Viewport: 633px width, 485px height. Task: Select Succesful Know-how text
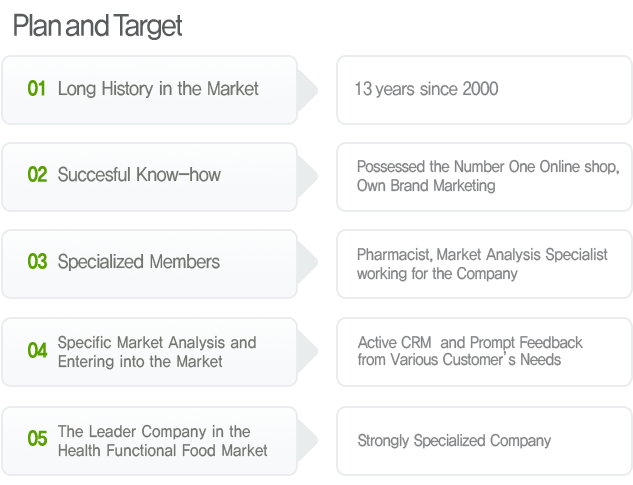tap(139, 175)
